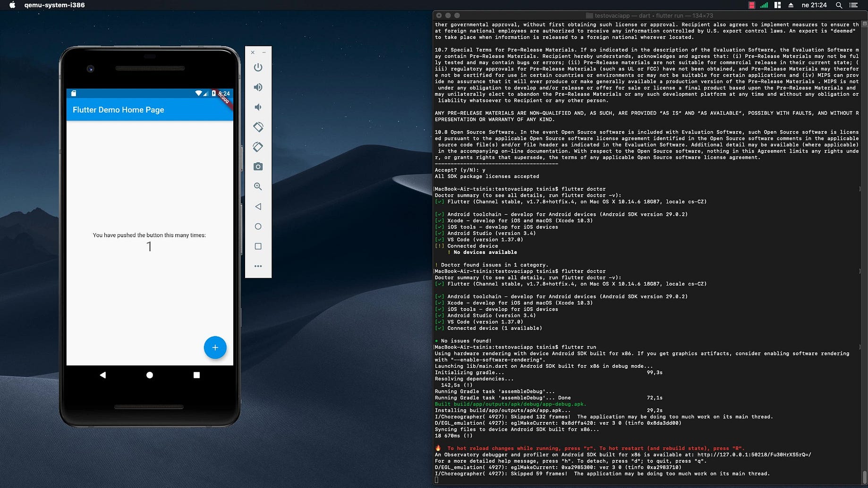
Task: Click the 'Connected device (1 available)' terminal line
Action: tap(488, 328)
